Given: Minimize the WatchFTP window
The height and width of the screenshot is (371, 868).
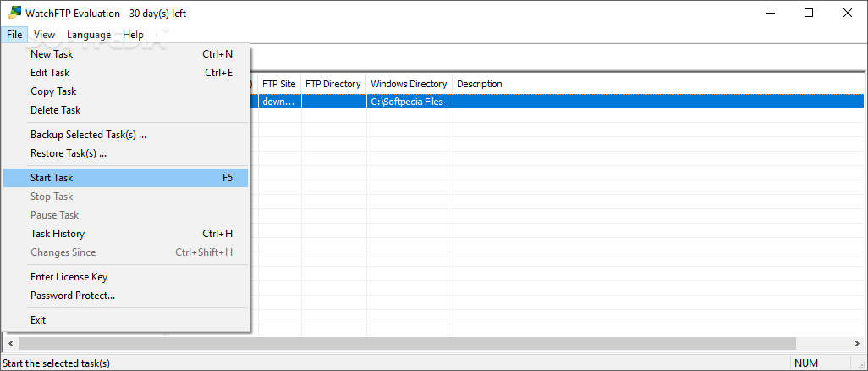Looking at the screenshot, I should (x=770, y=13).
